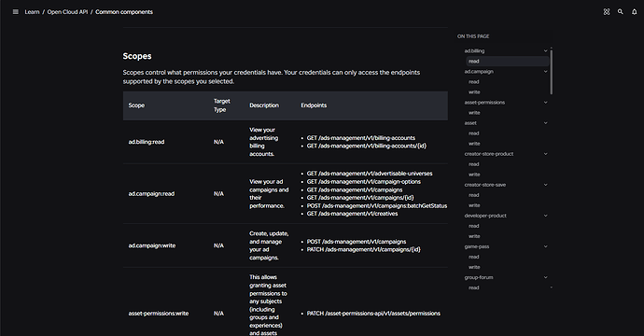Screen dimensions: 644x336
Task: Collapse the game-pass section chevron
Action: pyautogui.click(x=545, y=246)
